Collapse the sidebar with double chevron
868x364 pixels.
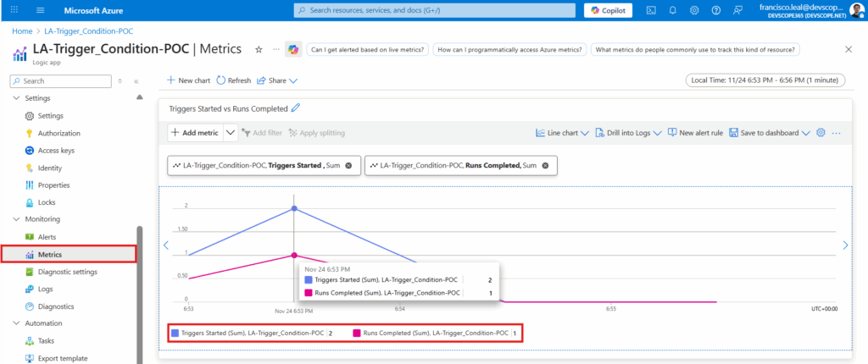coord(136,80)
